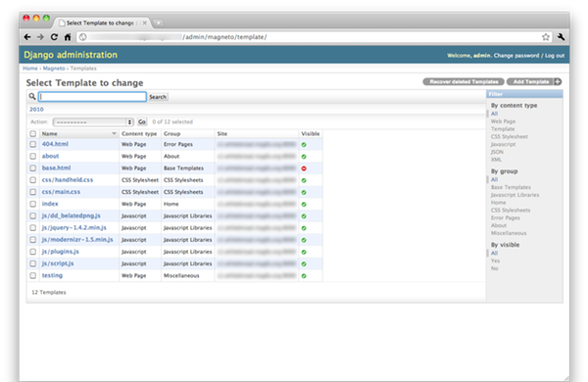
Task: Open a new browser tab
Action: click(x=158, y=23)
